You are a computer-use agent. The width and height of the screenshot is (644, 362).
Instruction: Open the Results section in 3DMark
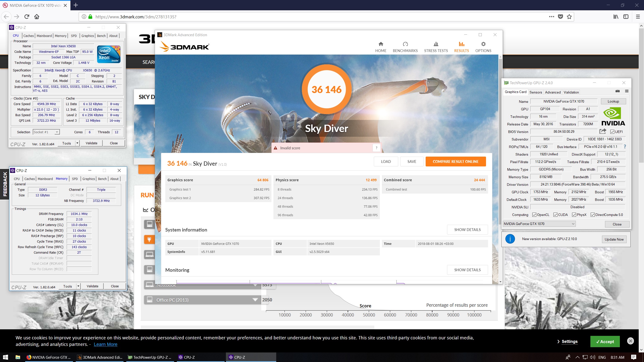(x=461, y=47)
